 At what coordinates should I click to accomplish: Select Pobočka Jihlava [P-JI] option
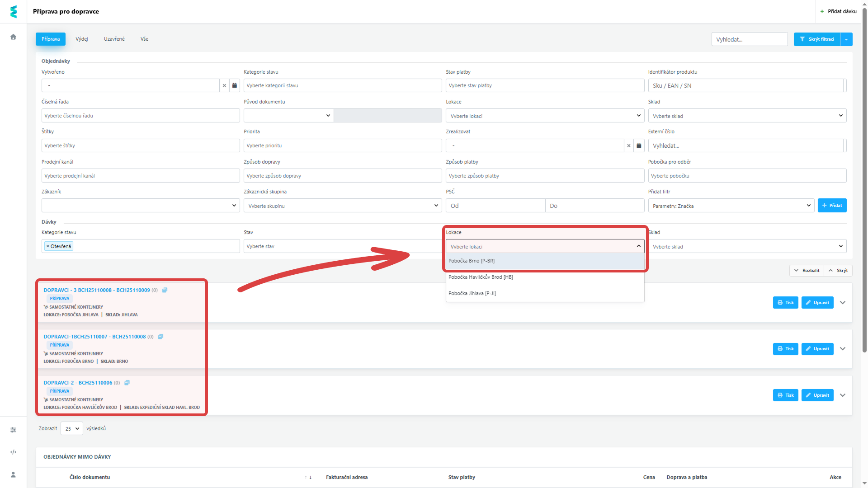(472, 293)
